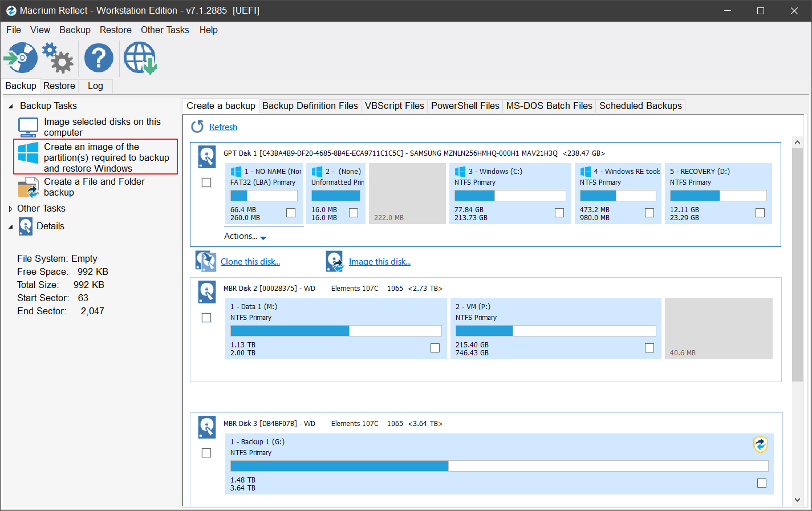
Task: Tick the checkbox for 2 - (None) partition
Action: [x=354, y=213]
